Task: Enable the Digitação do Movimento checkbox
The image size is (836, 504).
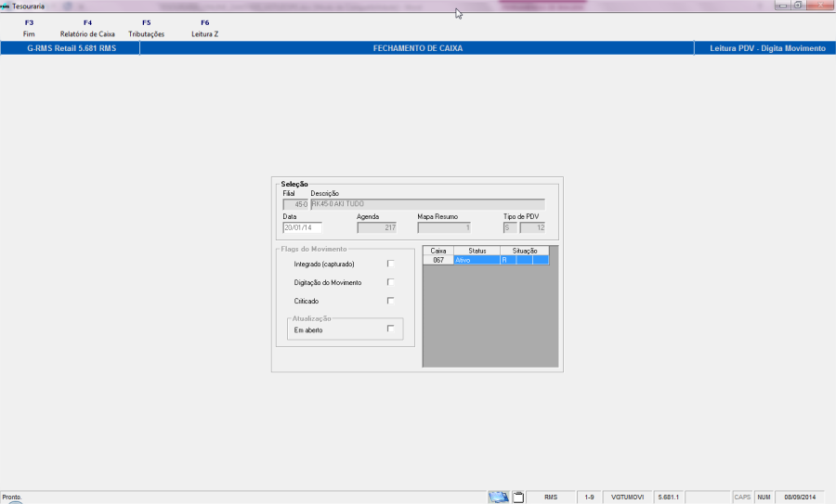Action: pos(391,282)
